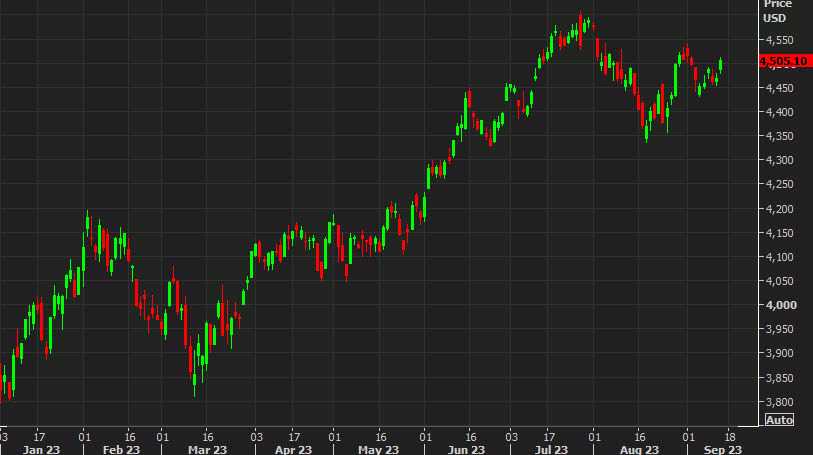The width and height of the screenshot is (813, 455).
Task: Click the Apr 23 month label
Action: coord(293,449)
